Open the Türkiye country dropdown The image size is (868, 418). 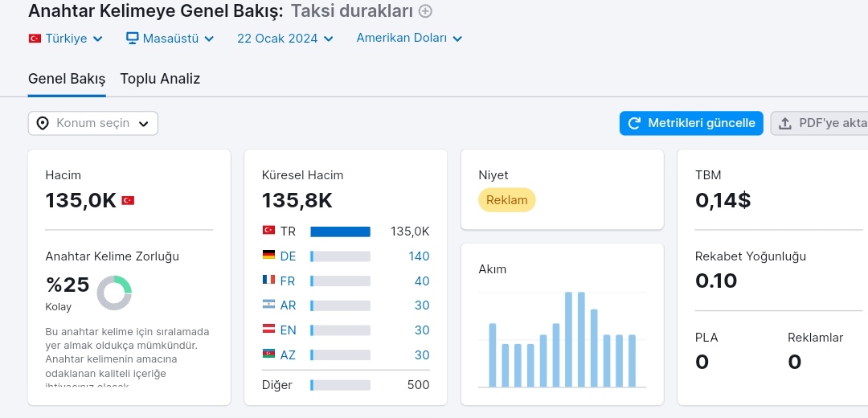(x=66, y=39)
